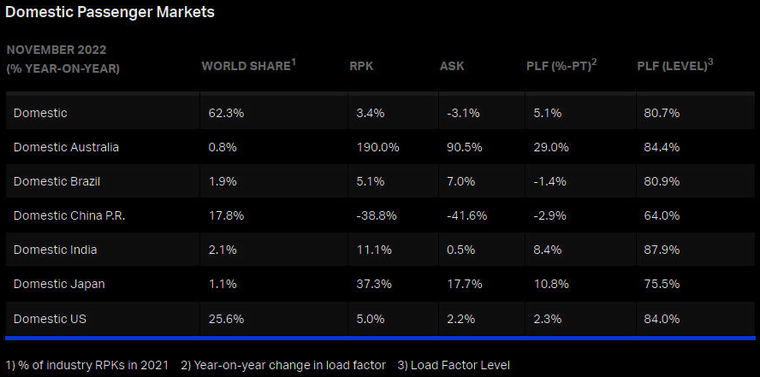Click the 190.0% RPK value for Australia

[x=378, y=147]
